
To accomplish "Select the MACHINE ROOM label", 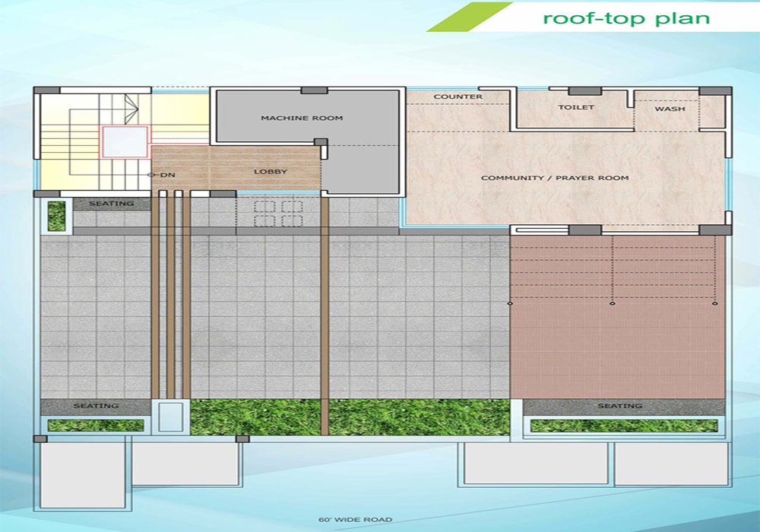I will click(x=302, y=118).
